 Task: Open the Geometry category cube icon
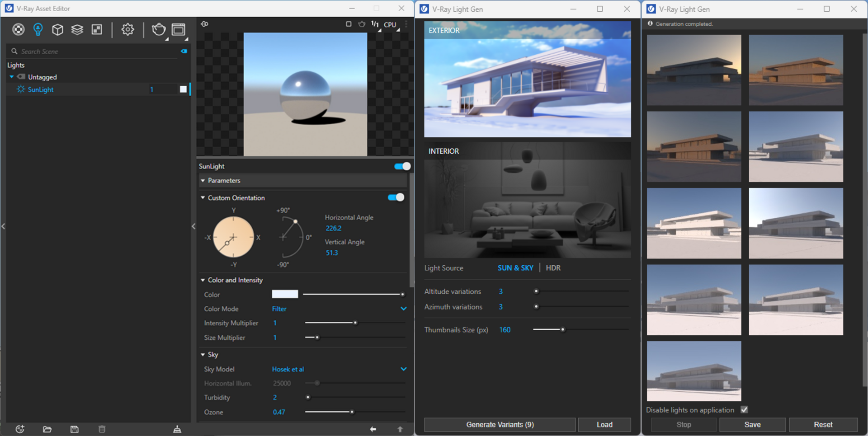(x=57, y=30)
